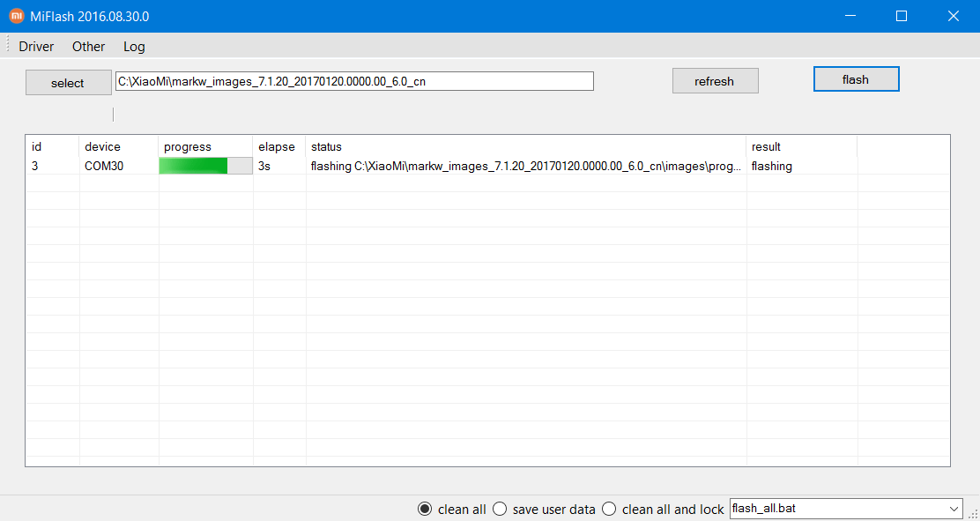Viewport: 980px width, 521px height.
Task: Open the Other menu
Action: (x=89, y=47)
